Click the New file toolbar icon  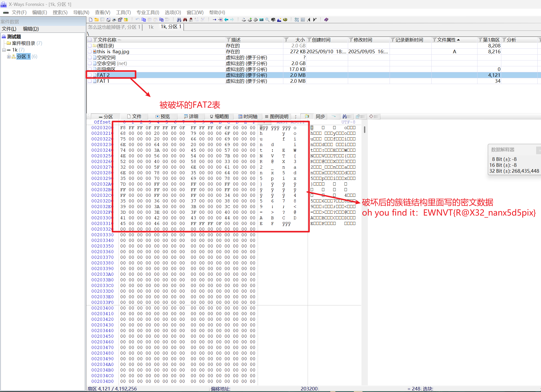(91, 20)
